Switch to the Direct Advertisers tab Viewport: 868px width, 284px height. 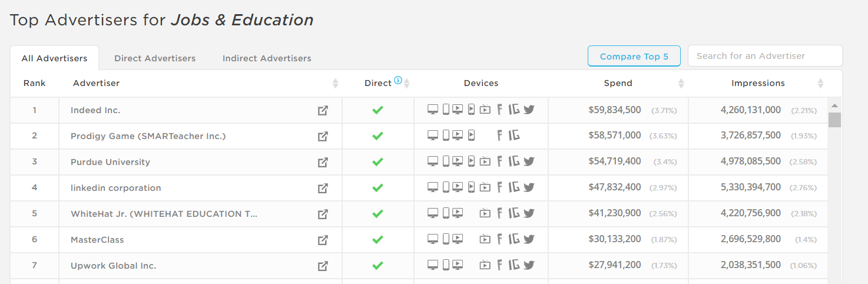click(x=155, y=58)
